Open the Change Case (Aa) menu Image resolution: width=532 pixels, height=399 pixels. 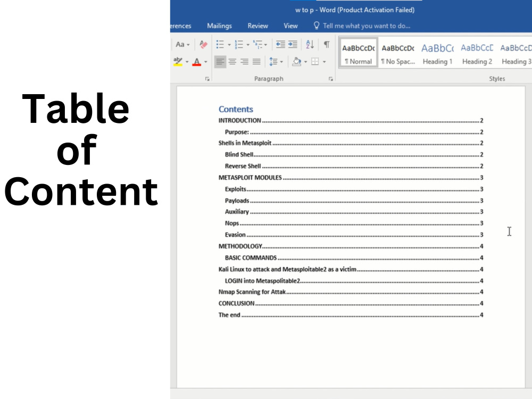tap(182, 45)
